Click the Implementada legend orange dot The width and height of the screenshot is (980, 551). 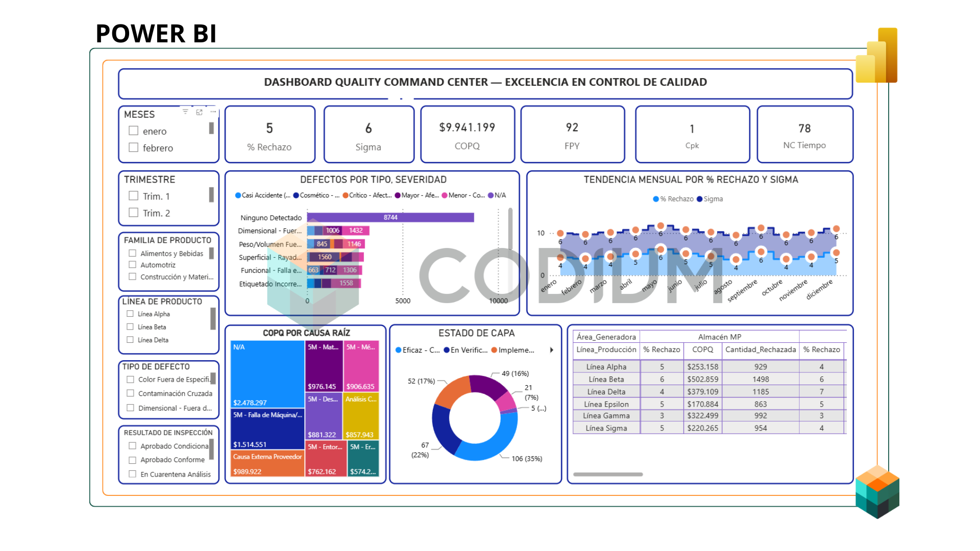pyautogui.click(x=494, y=350)
